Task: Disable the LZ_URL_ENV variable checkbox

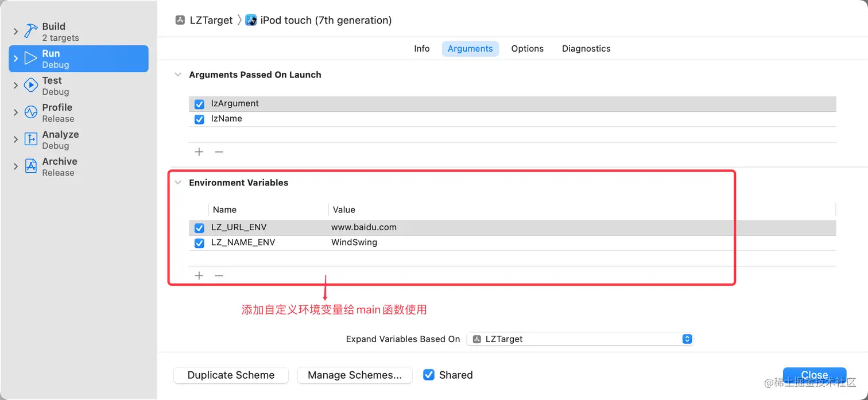Action: tap(199, 228)
